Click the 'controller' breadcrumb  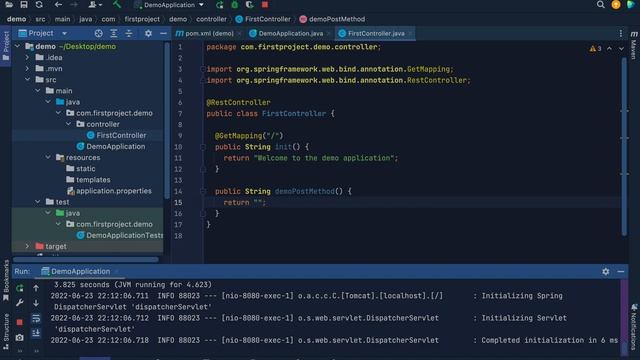tap(211, 19)
